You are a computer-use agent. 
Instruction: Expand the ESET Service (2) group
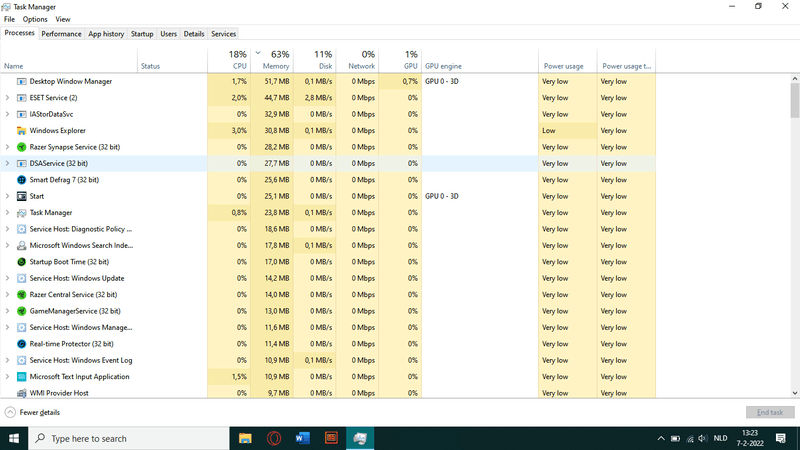(7, 97)
